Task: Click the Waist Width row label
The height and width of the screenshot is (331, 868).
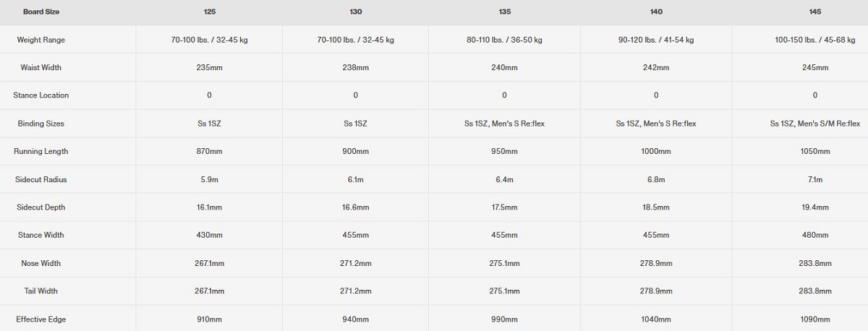Action: [x=41, y=67]
